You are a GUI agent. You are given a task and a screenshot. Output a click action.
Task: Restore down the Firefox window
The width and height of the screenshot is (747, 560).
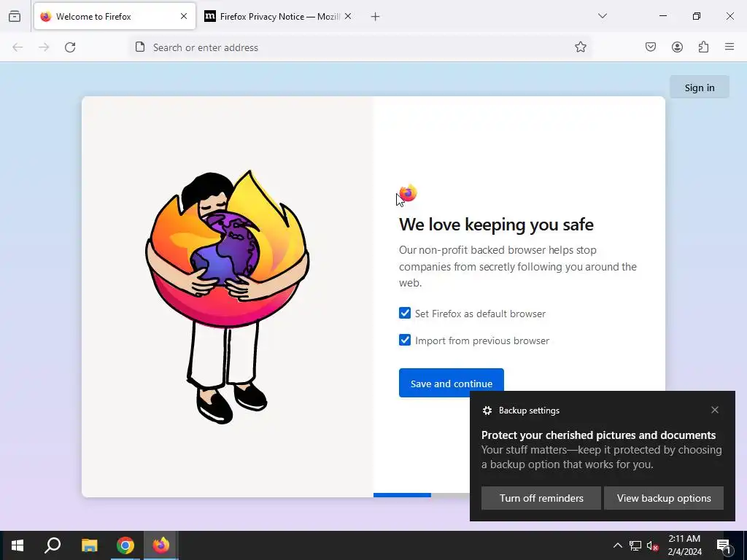697,16
